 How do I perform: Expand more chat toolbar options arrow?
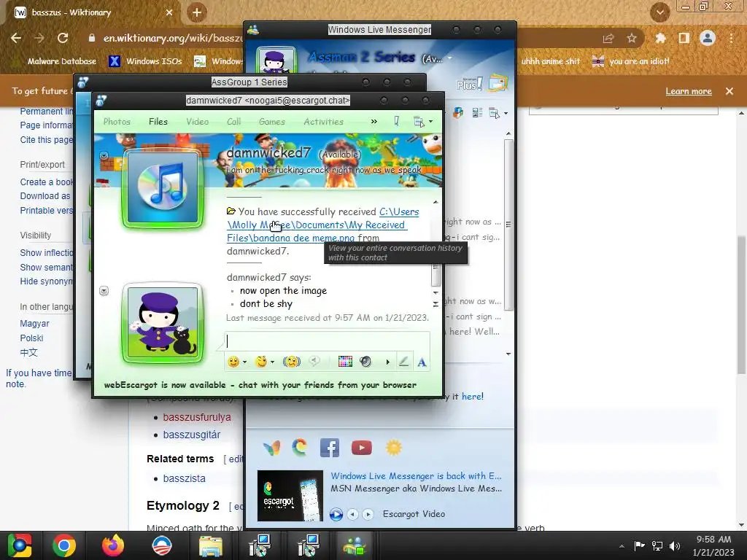click(388, 362)
